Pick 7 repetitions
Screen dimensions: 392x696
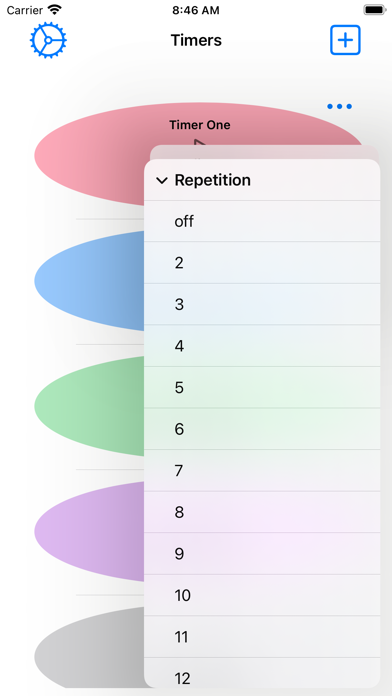coord(262,471)
